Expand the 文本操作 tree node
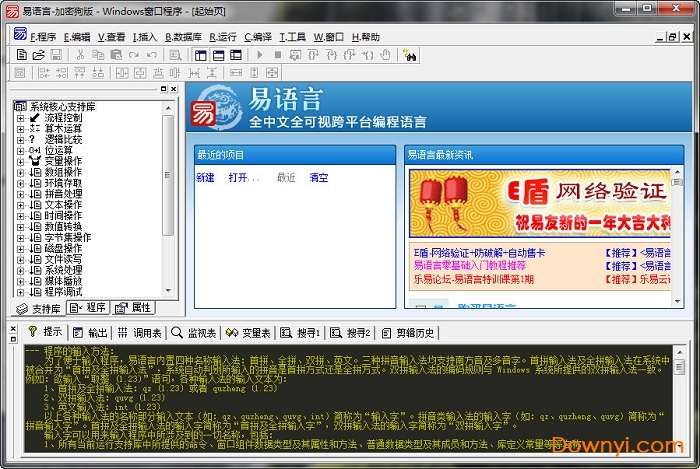 (x=20, y=204)
